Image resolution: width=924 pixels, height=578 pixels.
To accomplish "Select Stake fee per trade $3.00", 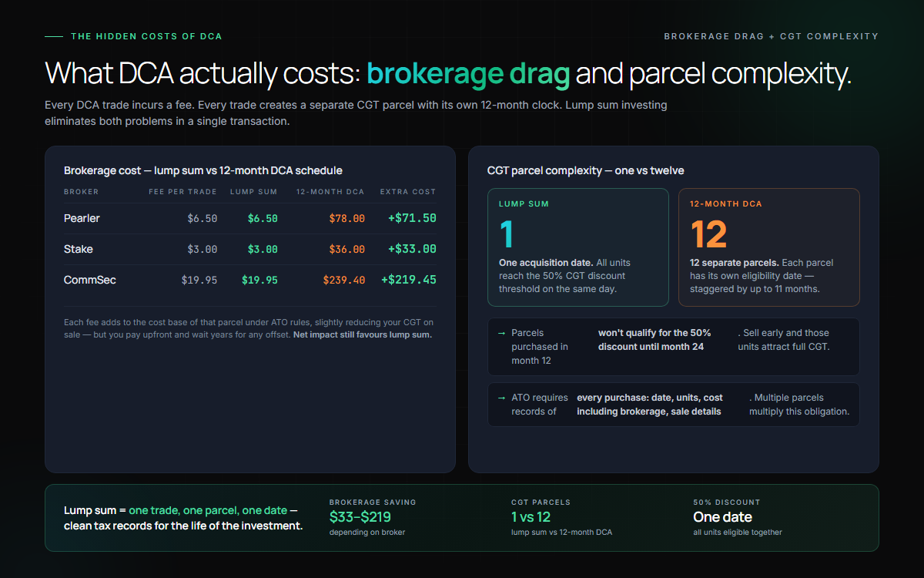I will tap(202, 249).
